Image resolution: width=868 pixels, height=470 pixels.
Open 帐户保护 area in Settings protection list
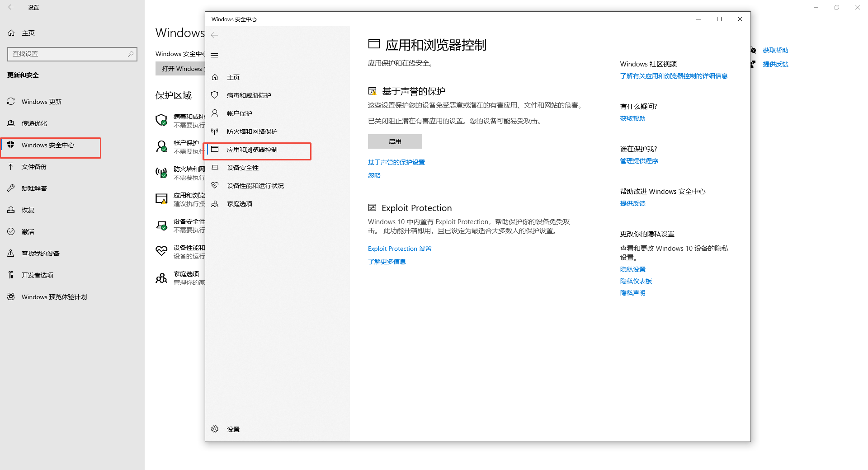[180, 147]
